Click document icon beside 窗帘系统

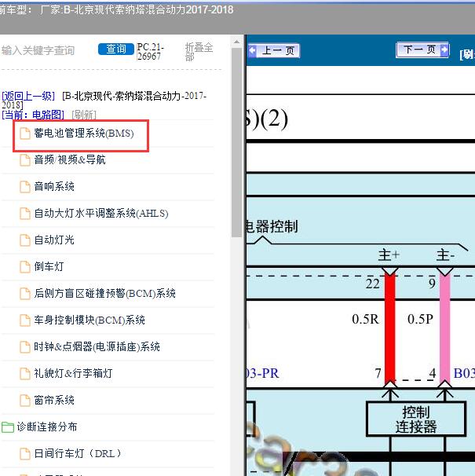[x=25, y=401]
